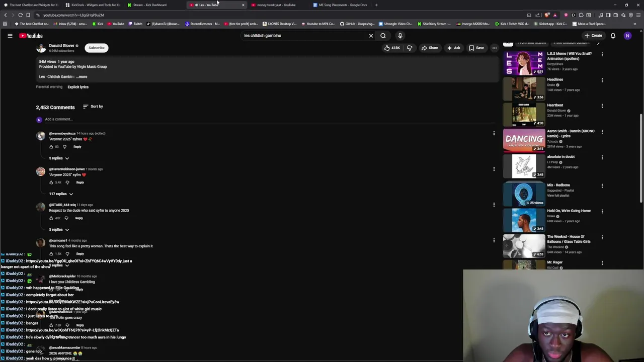Start voice search with the microphone

point(400,36)
